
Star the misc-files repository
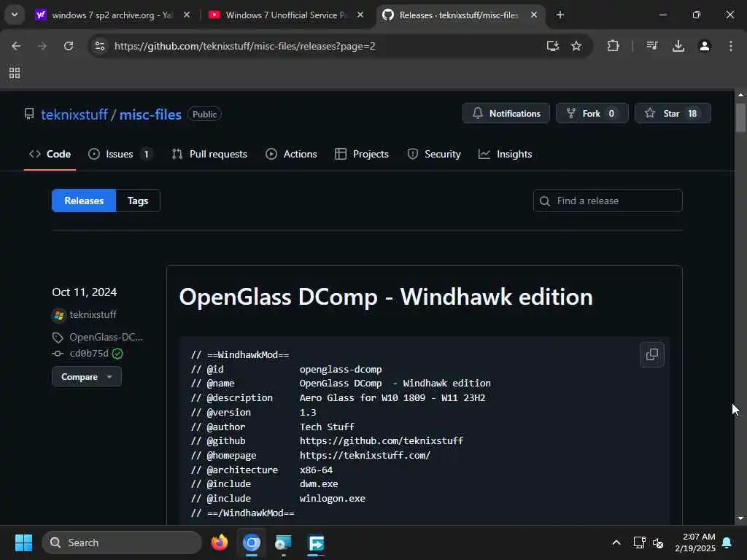(673, 113)
